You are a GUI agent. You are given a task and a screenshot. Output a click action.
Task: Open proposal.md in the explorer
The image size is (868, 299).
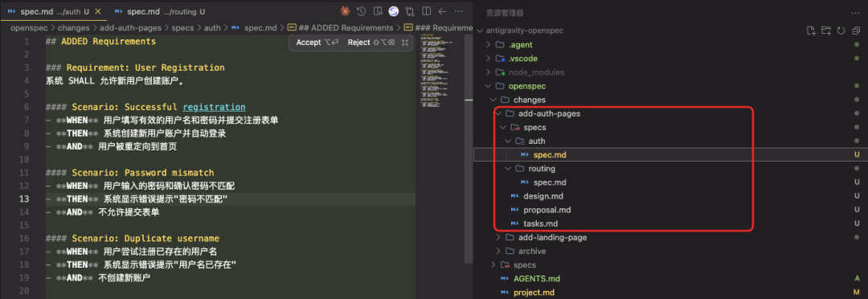[547, 210]
